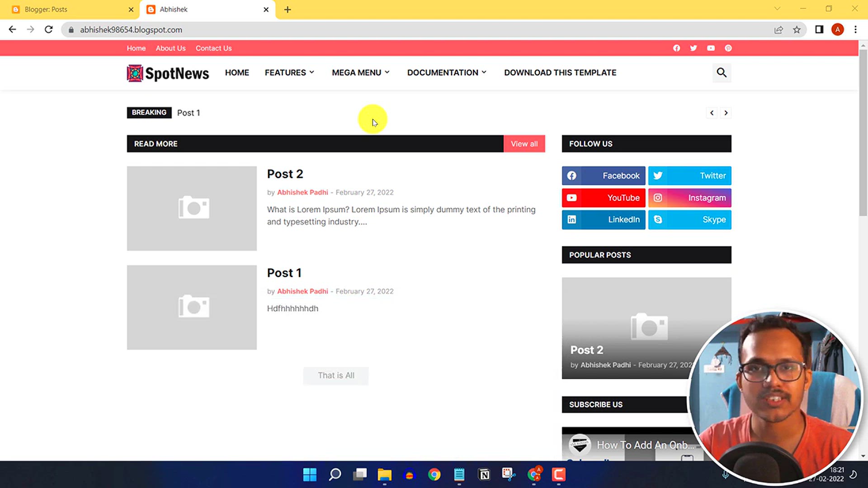Bookmark this page with the star icon
This screenshot has width=868, height=488.
(797, 30)
